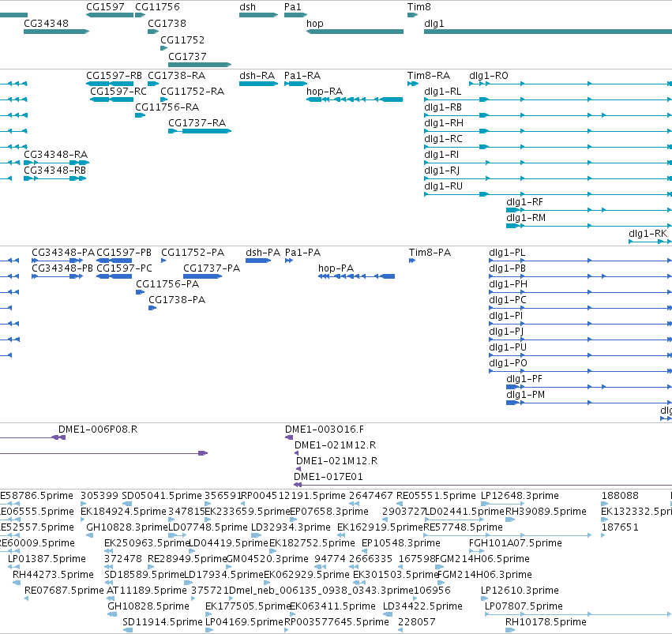Click the hop-PA protein label
The width and height of the screenshot is (672, 634).
click(336, 268)
